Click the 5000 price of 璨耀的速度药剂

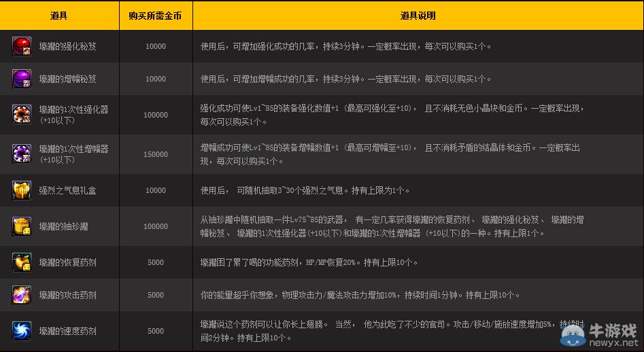[156, 331]
